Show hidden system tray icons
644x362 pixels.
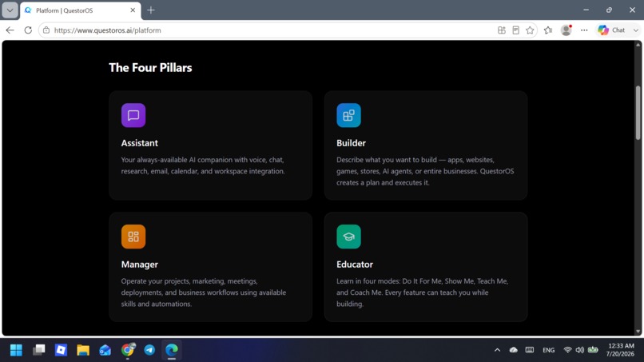497,350
